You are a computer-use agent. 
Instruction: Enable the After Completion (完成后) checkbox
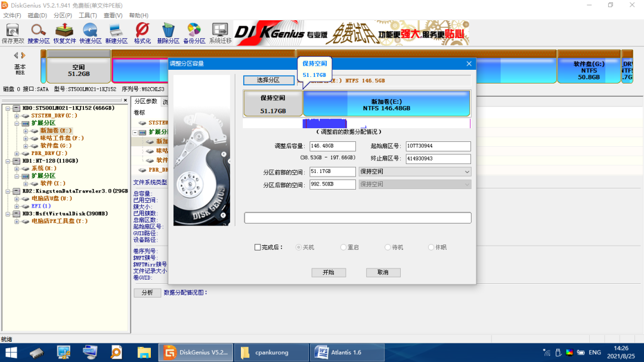tap(258, 247)
